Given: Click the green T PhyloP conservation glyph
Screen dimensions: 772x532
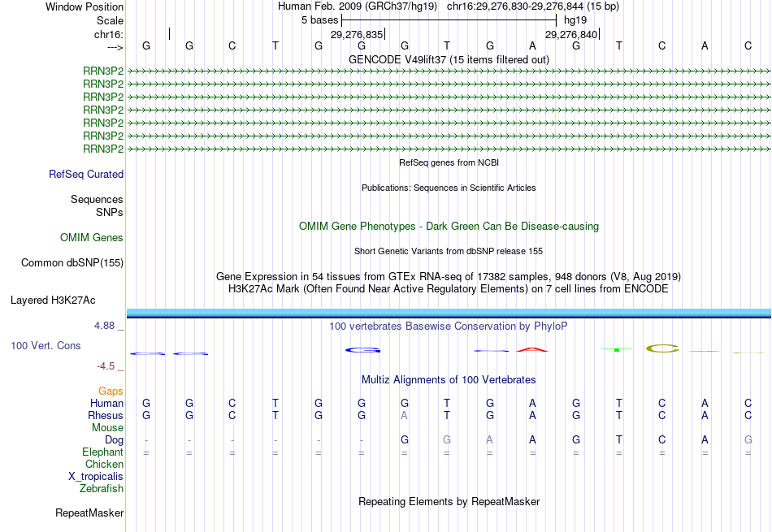Looking at the screenshot, I should [x=617, y=349].
